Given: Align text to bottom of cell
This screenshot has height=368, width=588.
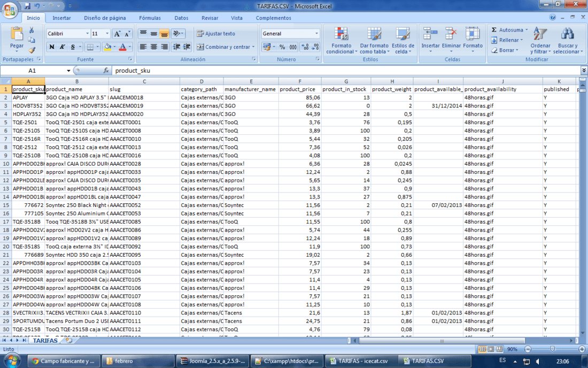Looking at the screenshot, I should (x=164, y=34).
